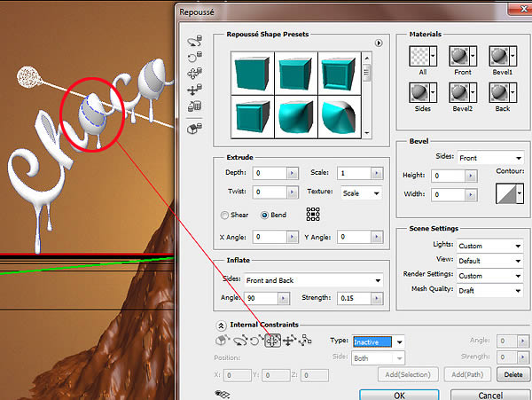Open the Bevel2 material picker
The image size is (532, 400).
(x=463, y=92)
